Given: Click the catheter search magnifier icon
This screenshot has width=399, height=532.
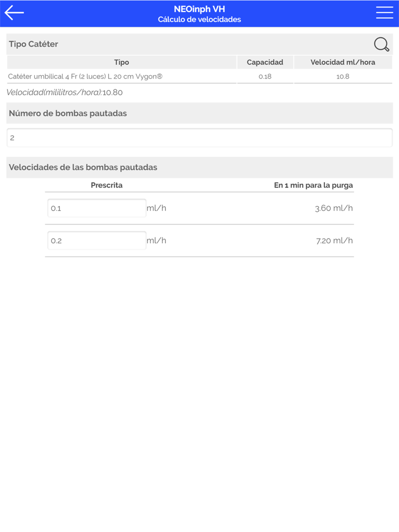Looking at the screenshot, I should click(x=381, y=44).
